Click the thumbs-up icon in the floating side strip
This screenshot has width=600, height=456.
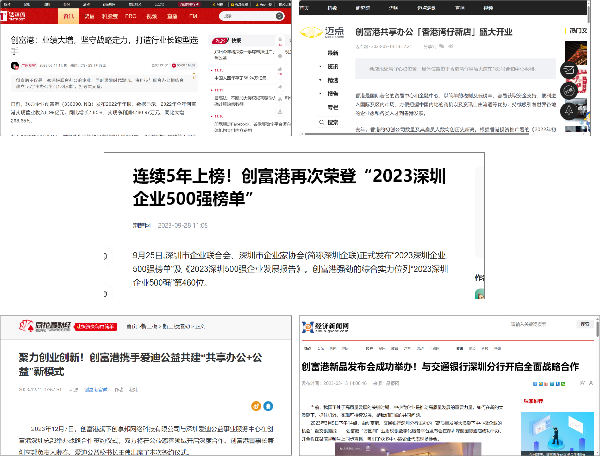pos(280,69)
